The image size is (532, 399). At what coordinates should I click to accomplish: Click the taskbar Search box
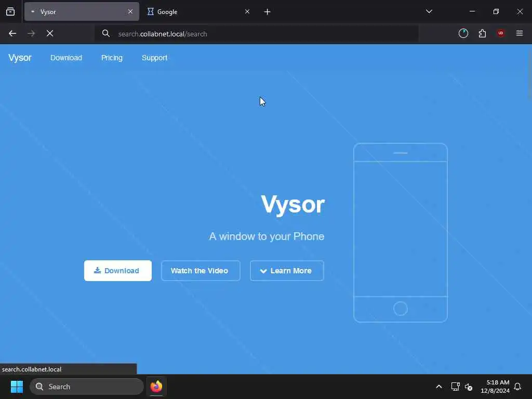tap(87, 387)
